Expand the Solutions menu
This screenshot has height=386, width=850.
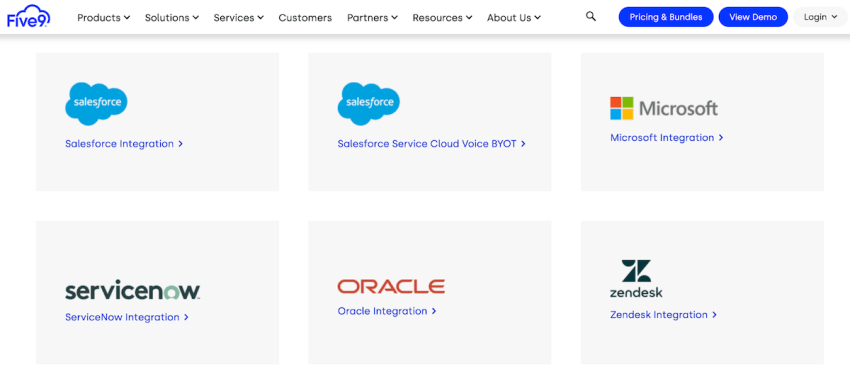point(172,17)
